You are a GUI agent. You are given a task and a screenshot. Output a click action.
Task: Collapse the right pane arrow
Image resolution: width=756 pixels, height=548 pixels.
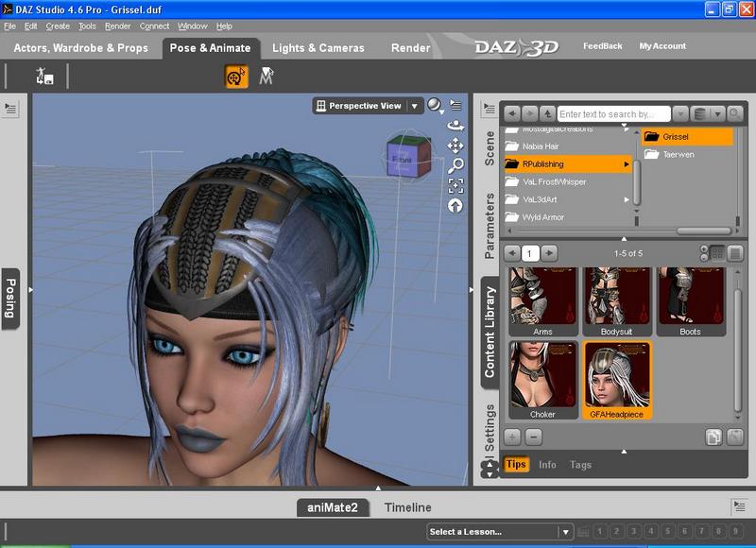471,290
